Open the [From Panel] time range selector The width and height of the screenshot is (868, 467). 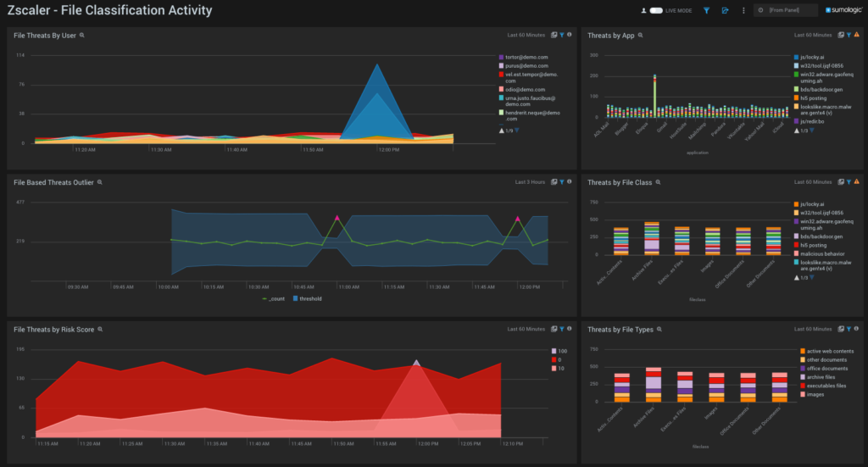[x=786, y=10]
